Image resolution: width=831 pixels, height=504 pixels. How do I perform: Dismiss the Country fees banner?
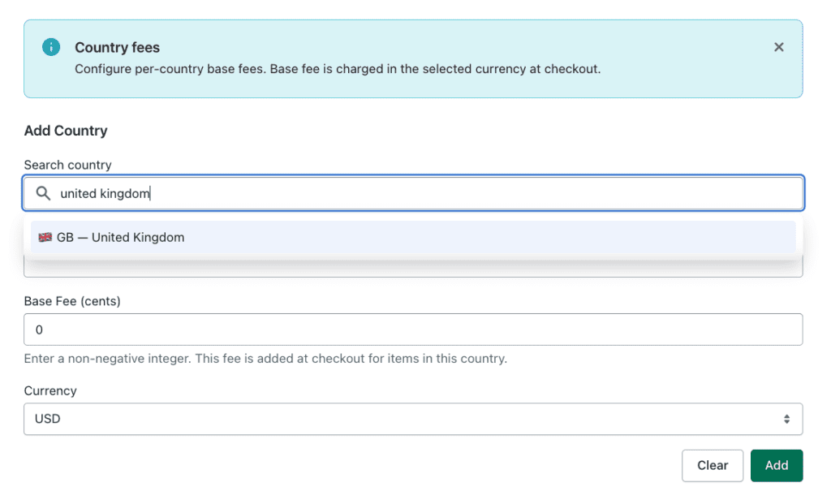[778, 48]
